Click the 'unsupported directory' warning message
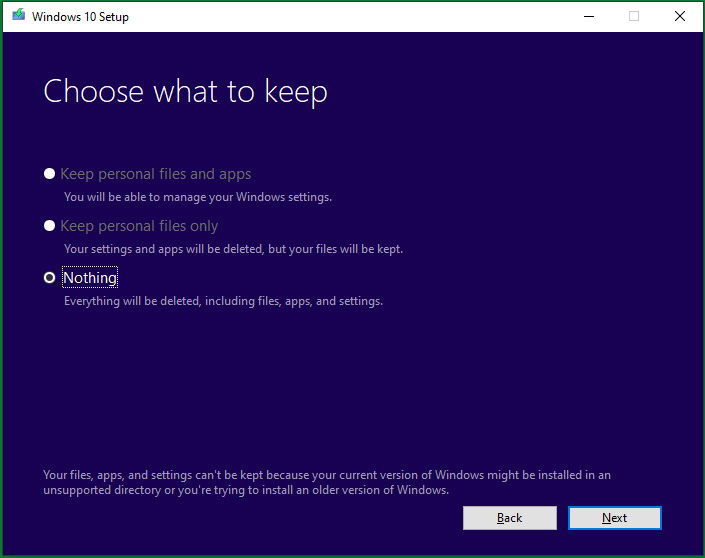This screenshot has height=558, width=705. pos(327,482)
